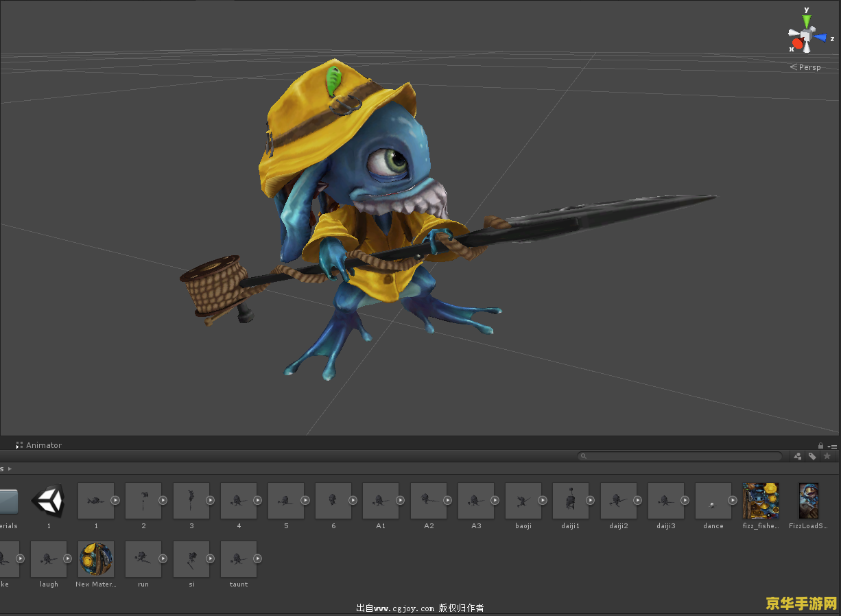Click the search-by-label tag icon
Screen dimensions: 841x616
coord(812,456)
